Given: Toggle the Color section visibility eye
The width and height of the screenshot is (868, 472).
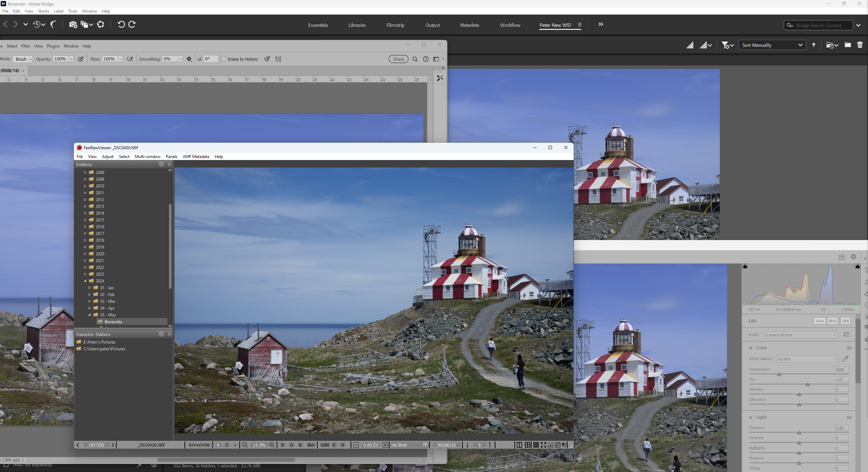Looking at the screenshot, I should [x=849, y=348].
